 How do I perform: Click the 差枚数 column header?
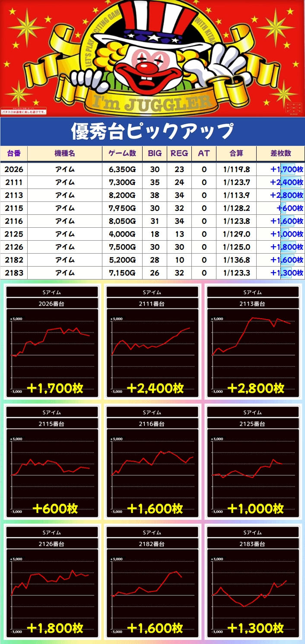(280, 153)
